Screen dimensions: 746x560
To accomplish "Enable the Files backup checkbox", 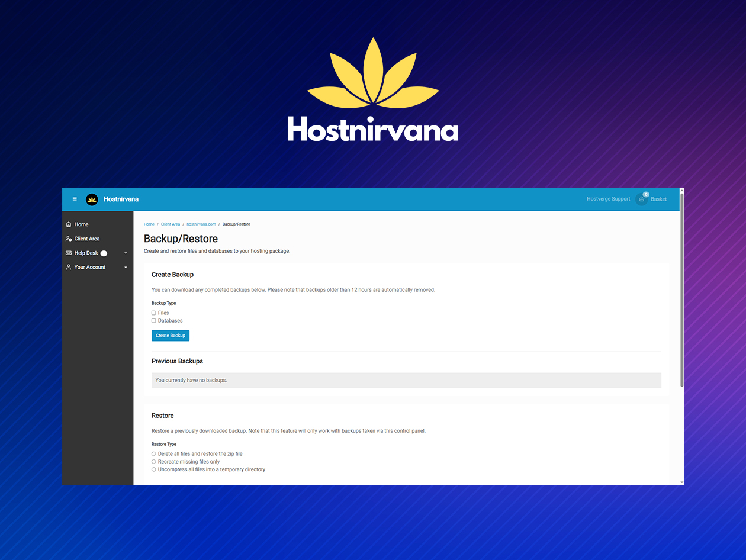I will click(x=153, y=313).
